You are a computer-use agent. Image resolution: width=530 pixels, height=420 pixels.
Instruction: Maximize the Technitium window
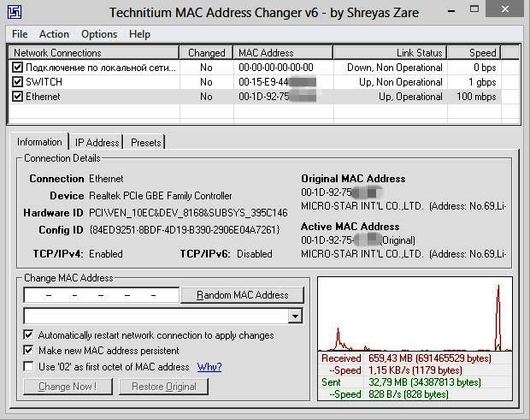474,9
